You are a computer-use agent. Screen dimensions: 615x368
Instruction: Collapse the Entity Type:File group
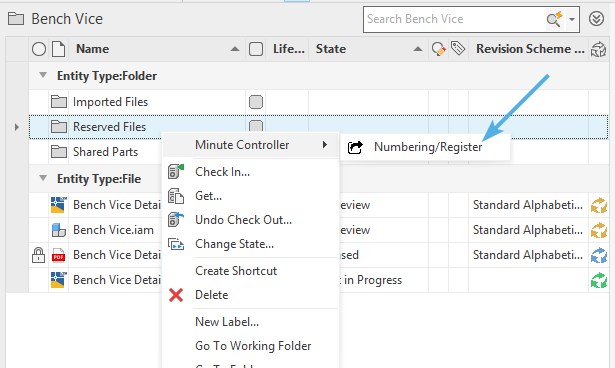tap(43, 178)
